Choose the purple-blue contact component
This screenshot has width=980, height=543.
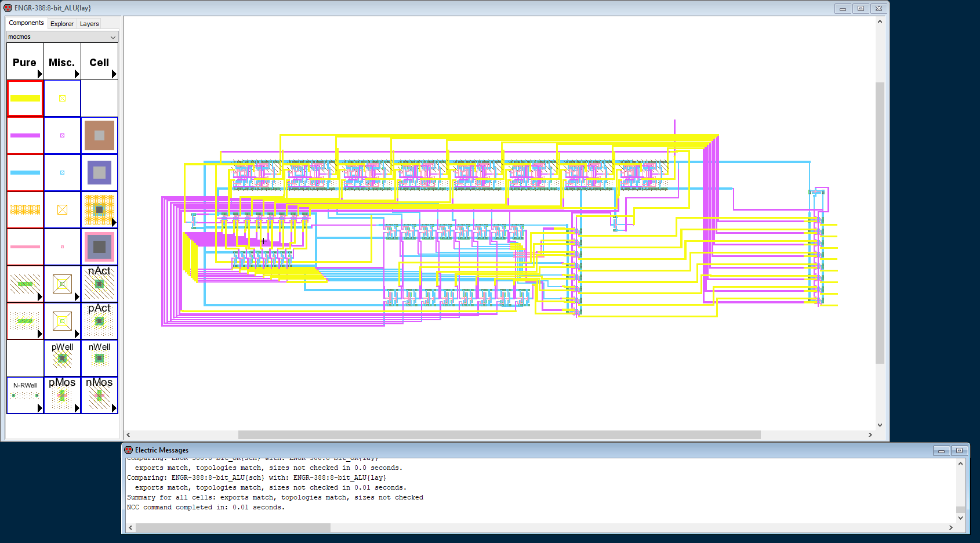99,173
